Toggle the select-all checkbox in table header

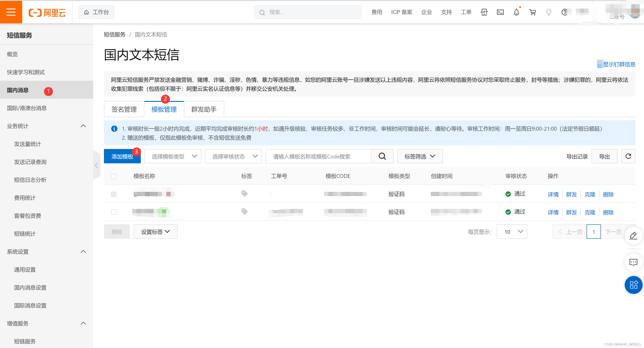[114, 176]
